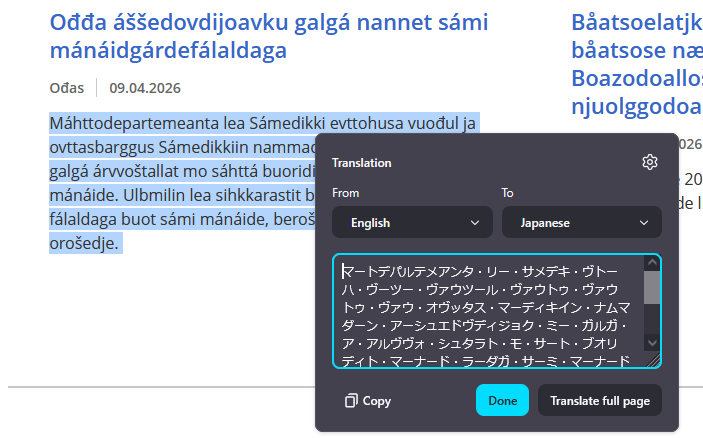Click the scrollbar thumb in translation box
The width and height of the screenshot is (703, 438).
point(652,287)
